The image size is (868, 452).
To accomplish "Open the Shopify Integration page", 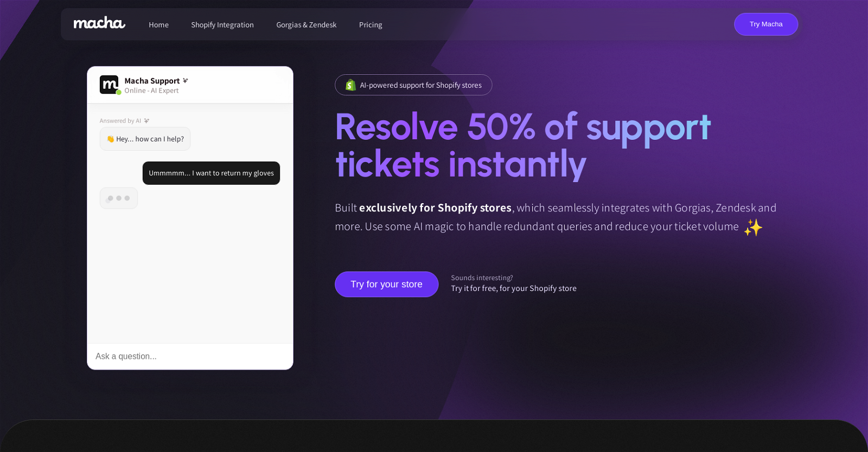I will click(x=222, y=25).
